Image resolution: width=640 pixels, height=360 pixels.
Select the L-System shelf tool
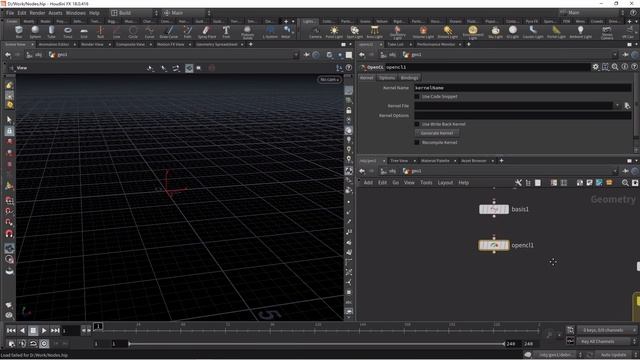pos(270,31)
